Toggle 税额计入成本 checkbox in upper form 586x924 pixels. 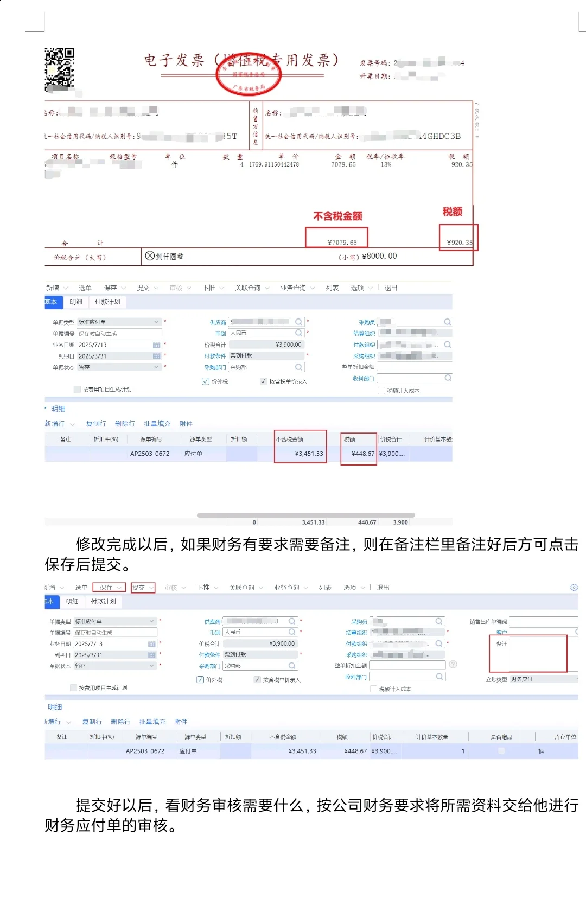point(381,391)
